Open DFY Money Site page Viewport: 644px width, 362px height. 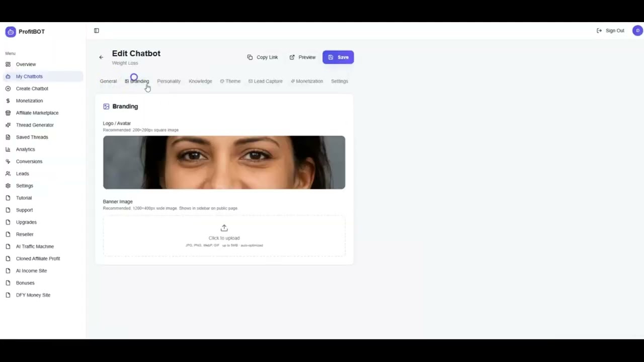tap(43, 295)
